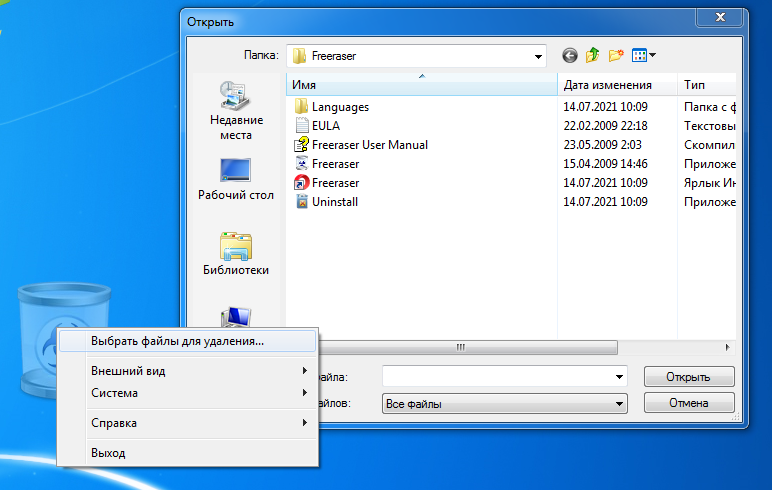Open the Система menu entry
The height and width of the screenshot is (490, 772).
tap(187, 393)
